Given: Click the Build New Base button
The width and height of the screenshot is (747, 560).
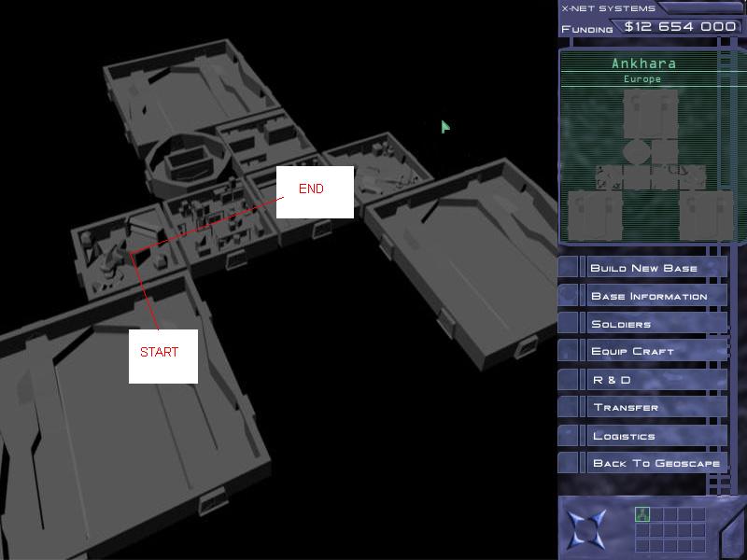Looking at the screenshot, I should [x=643, y=268].
